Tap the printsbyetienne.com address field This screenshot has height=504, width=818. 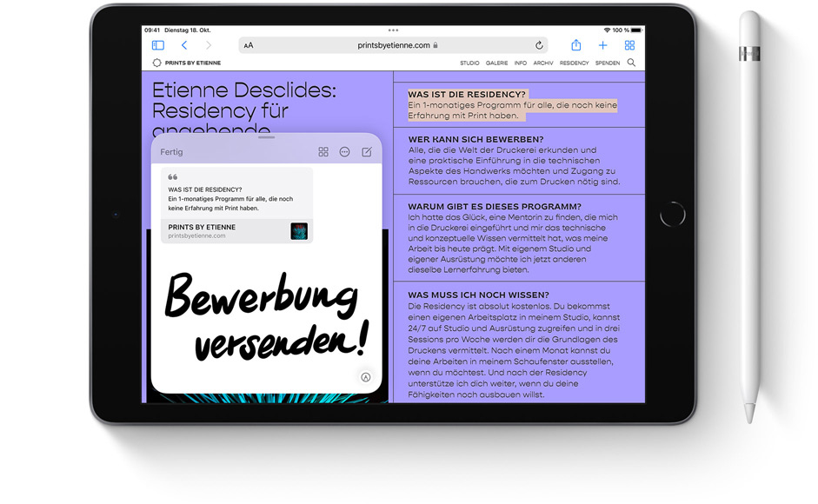point(393,45)
